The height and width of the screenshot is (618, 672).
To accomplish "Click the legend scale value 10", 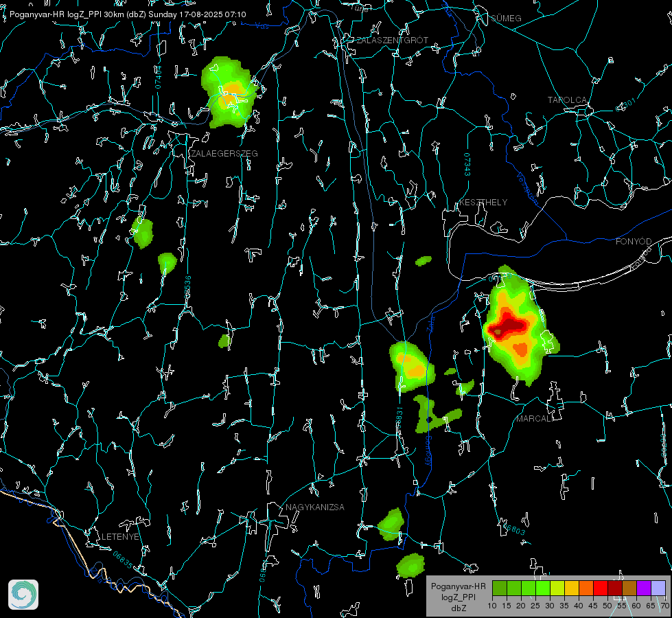I will [x=492, y=606].
